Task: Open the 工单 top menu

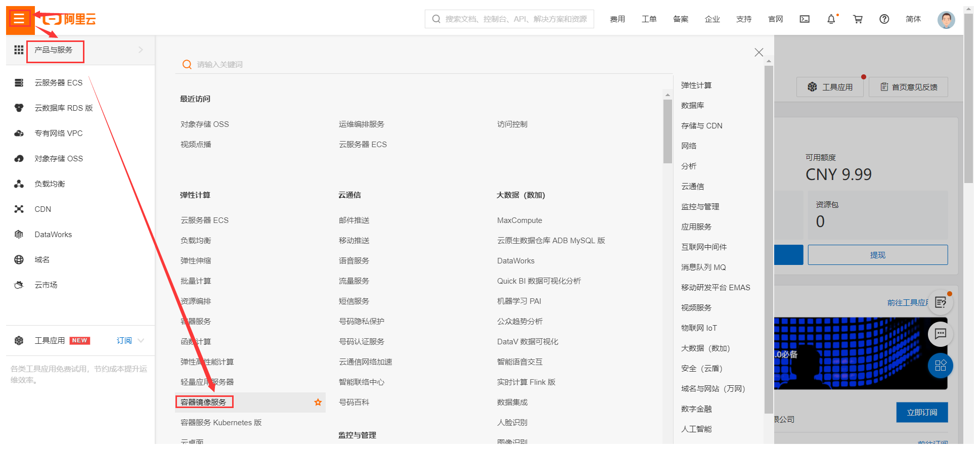Action: [649, 19]
